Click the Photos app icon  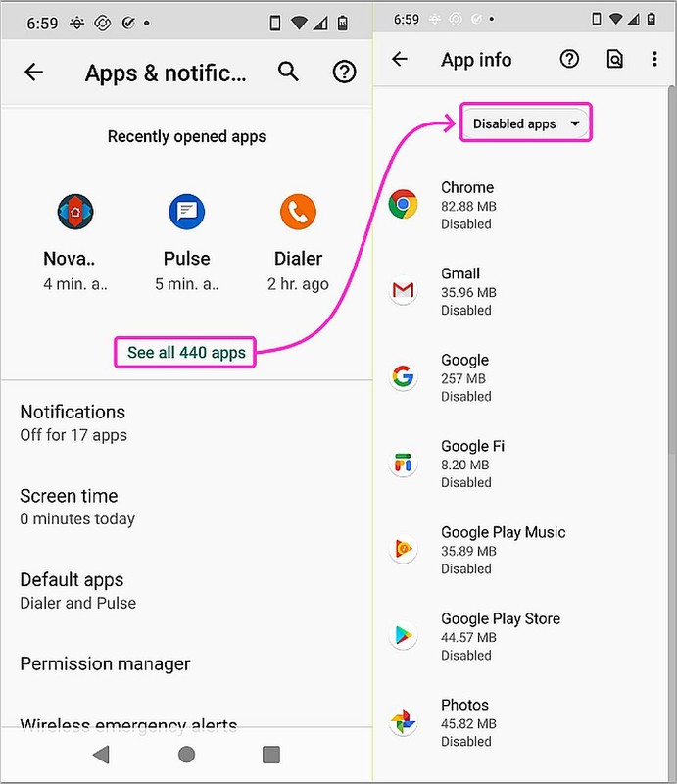(x=403, y=721)
